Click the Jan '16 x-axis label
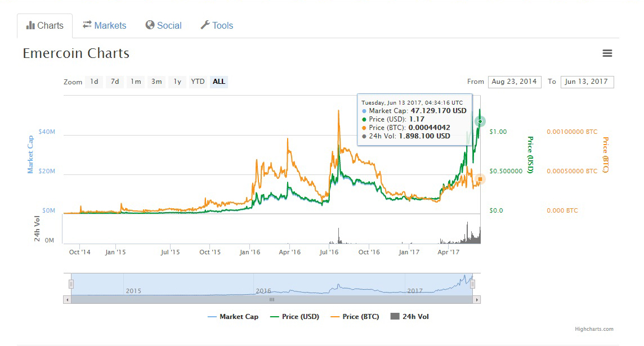The height and width of the screenshot is (346, 644). (x=250, y=253)
